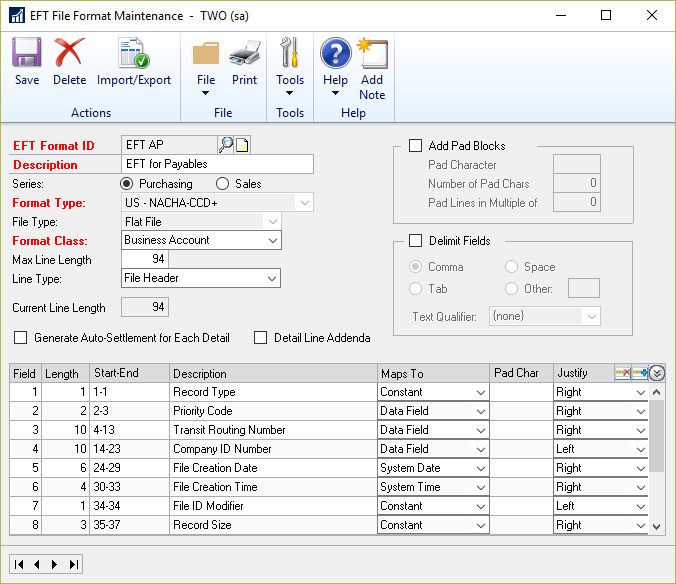Check the Delimit Fields checkbox
676x584 pixels.
tap(415, 241)
